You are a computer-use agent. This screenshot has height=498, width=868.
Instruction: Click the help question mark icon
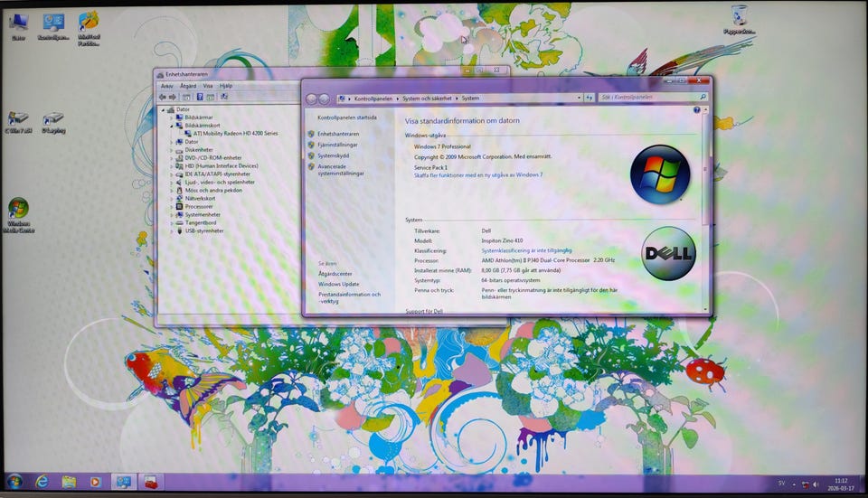pyautogui.click(x=696, y=110)
